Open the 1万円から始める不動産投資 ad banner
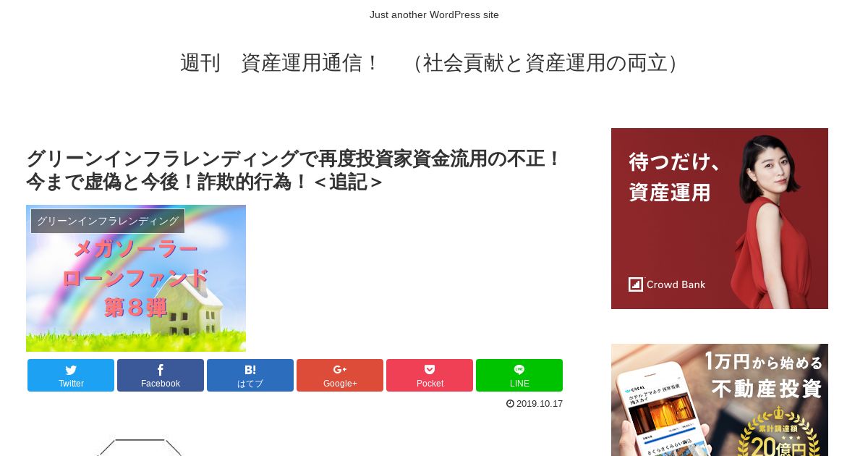This screenshot has width=868, height=456. (x=720, y=400)
